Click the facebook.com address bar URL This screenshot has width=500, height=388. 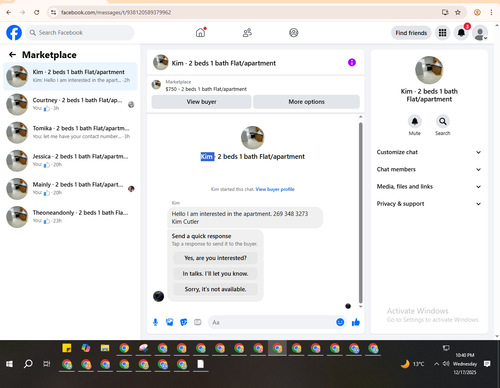coord(116,12)
